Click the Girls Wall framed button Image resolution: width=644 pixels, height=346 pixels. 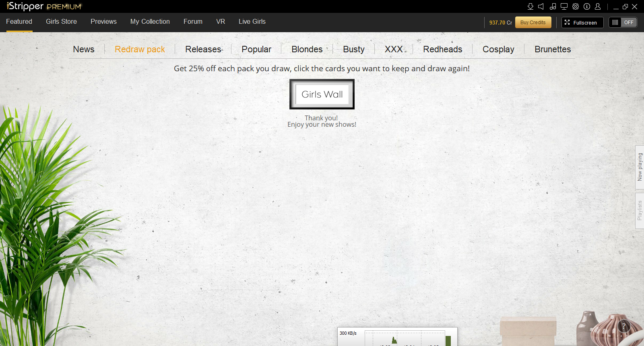pos(322,94)
